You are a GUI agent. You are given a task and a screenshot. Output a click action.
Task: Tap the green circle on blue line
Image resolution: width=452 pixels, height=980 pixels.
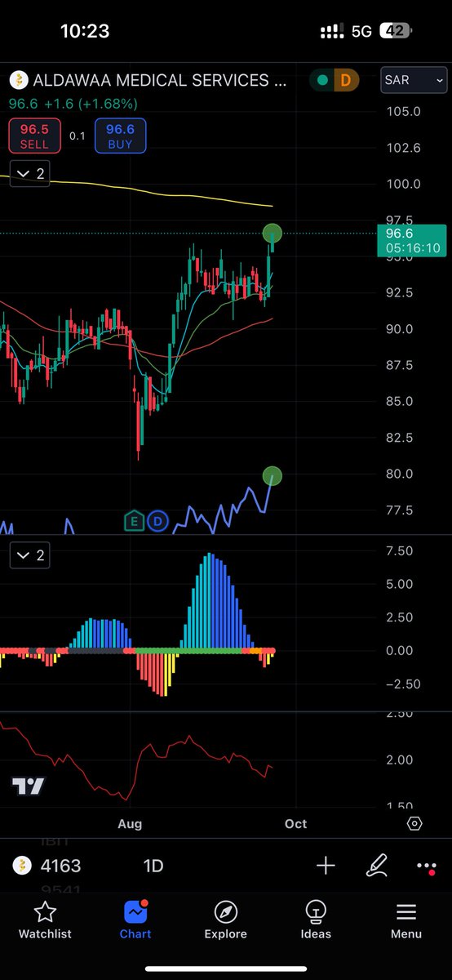tap(273, 475)
